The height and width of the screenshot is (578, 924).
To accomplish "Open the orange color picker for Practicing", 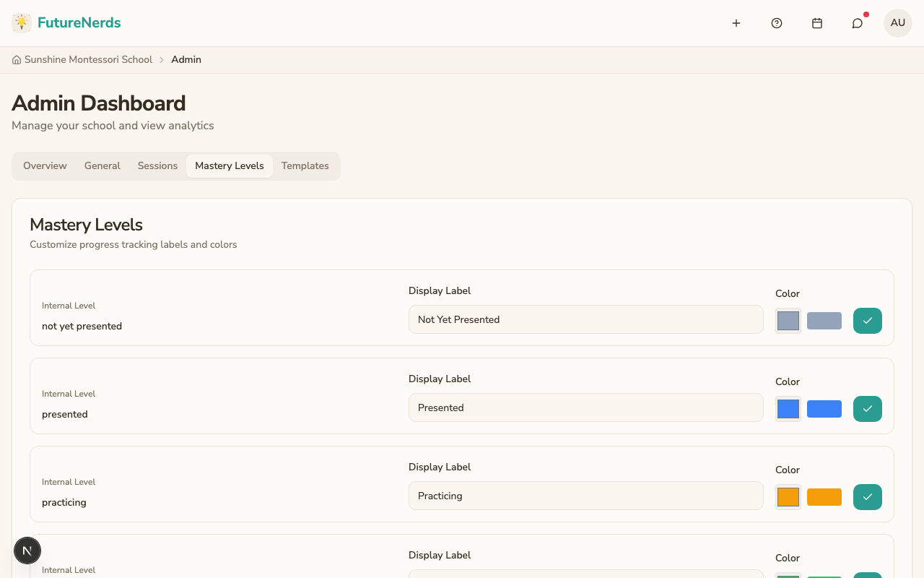I will click(788, 497).
